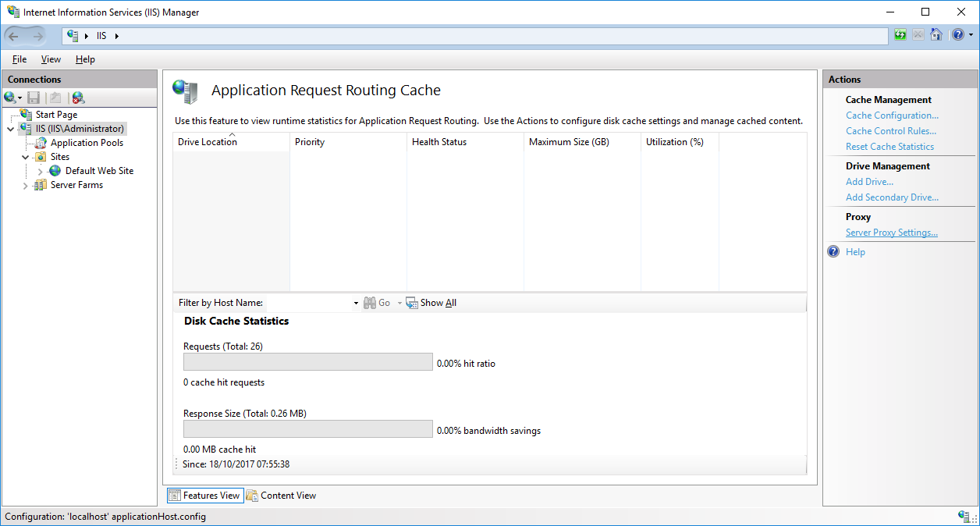The image size is (980, 526).
Task: Click the Filter by Host Name field
Action: (309, 303)
